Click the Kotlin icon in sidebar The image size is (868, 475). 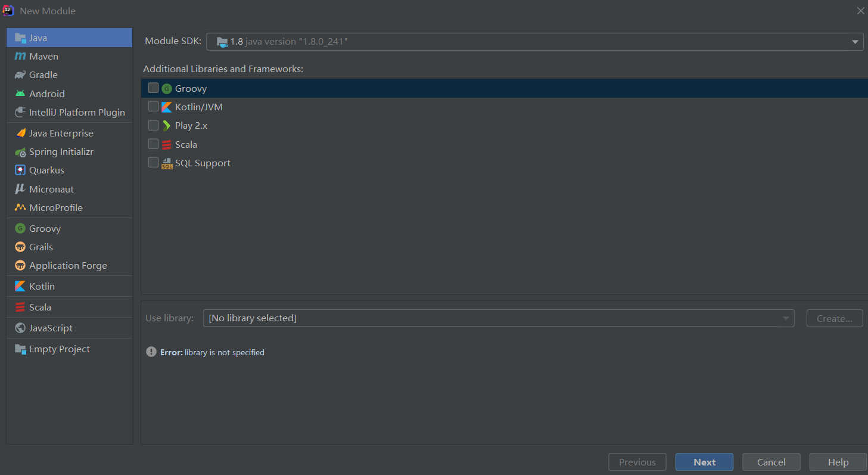click(20, 286)
